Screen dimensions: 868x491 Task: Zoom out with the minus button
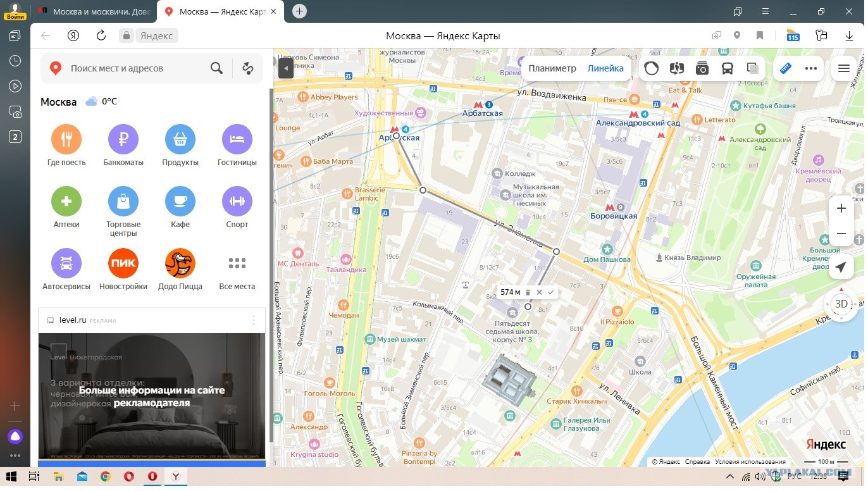point(841,233)
